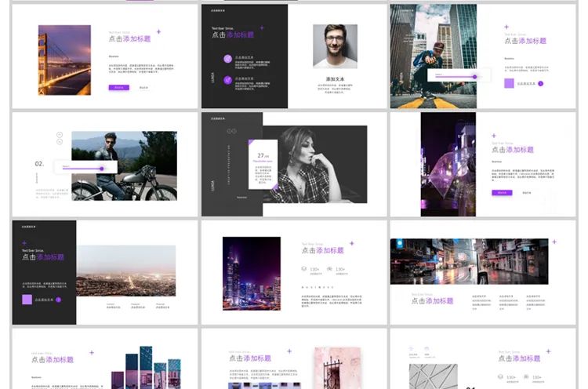Click the lower purple circle icon on the dark panel beside the glasses portrait
The height and width of the screenshot is (389, 588).
[x=227, y=79]
